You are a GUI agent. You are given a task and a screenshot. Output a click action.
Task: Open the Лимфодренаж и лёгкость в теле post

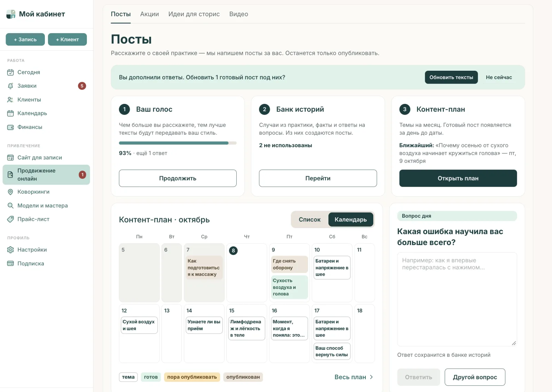point(246,329)
